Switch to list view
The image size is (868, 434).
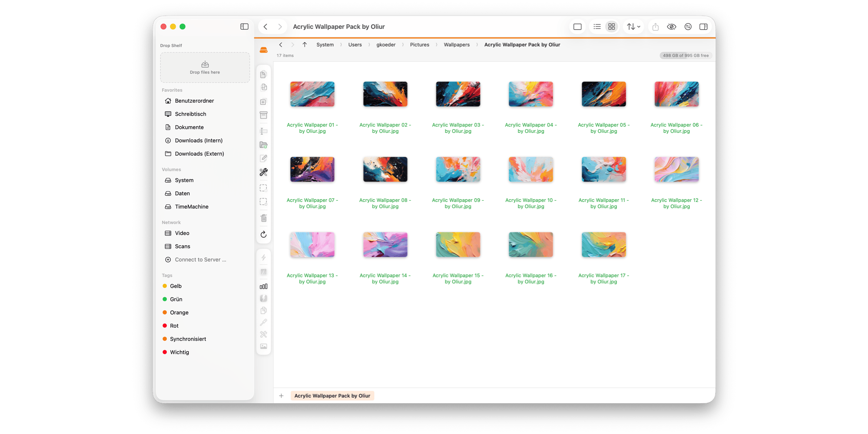click(x=597, y=27)
